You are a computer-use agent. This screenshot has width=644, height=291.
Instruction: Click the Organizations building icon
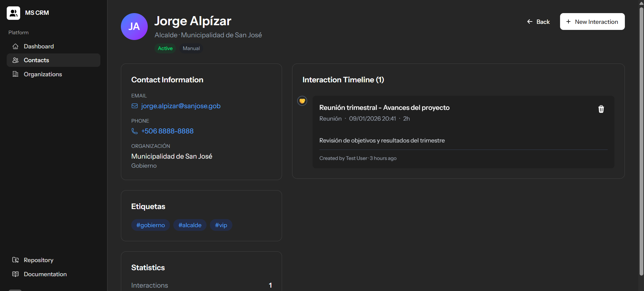(15, 74)
